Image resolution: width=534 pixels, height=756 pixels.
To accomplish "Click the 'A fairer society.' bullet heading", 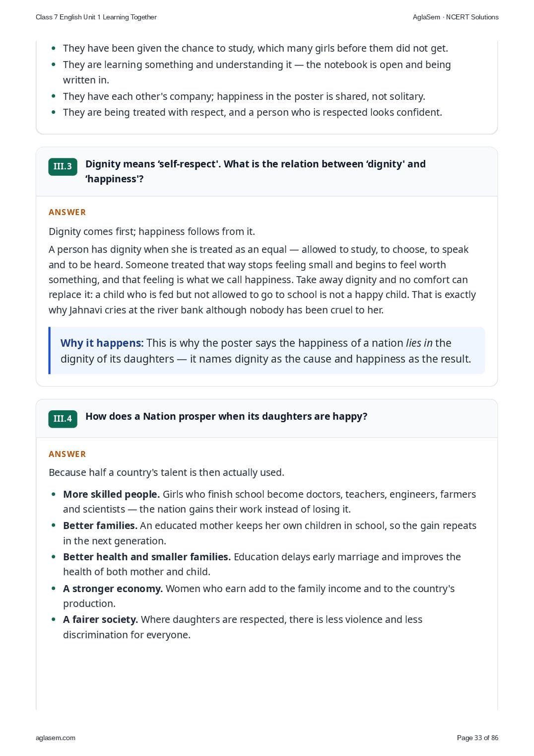I will pos(100,619).
